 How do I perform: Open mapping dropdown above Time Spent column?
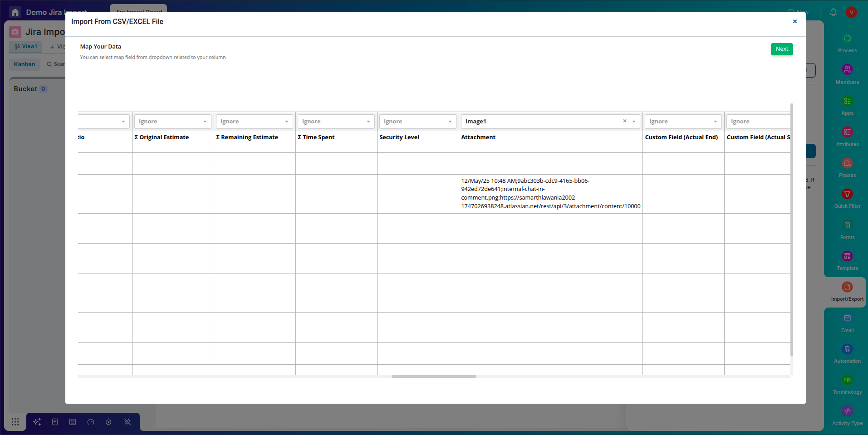coord(336,122)
